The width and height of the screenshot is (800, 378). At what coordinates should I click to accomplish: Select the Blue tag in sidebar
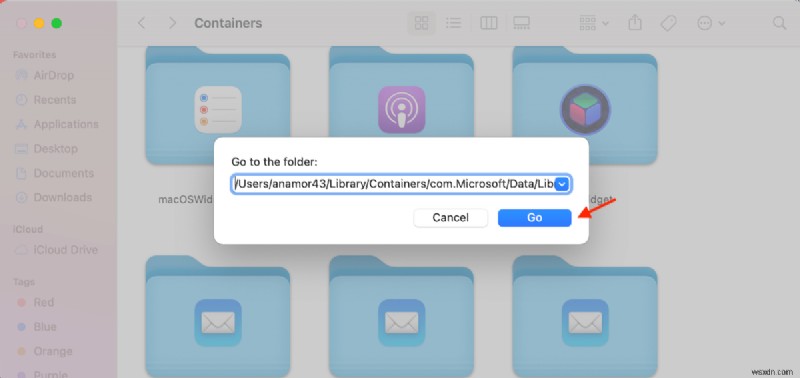click(x=37, y=327)
